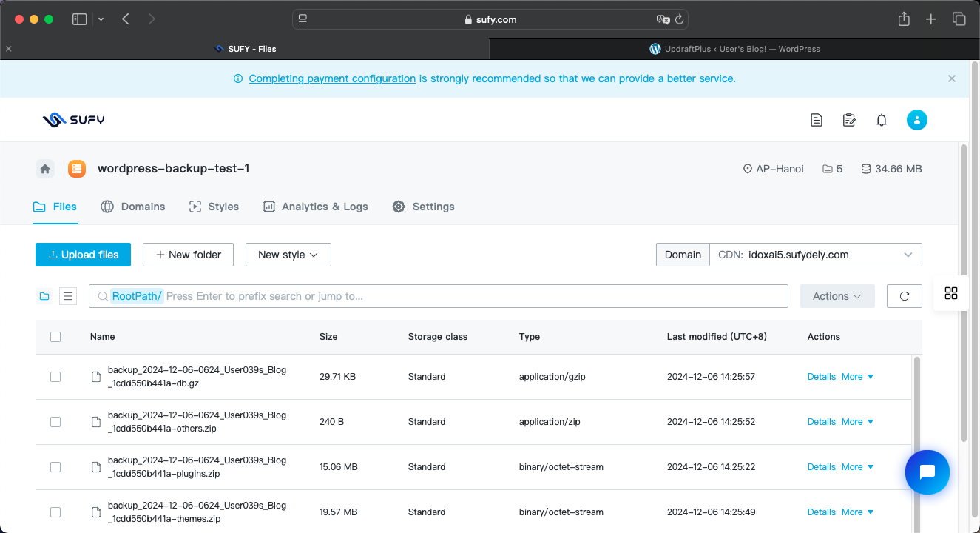The width and height of the screenshot is (980, 533).
Task: Select the checkbox for the themes.zip file
Action: (x=55, y=512)
